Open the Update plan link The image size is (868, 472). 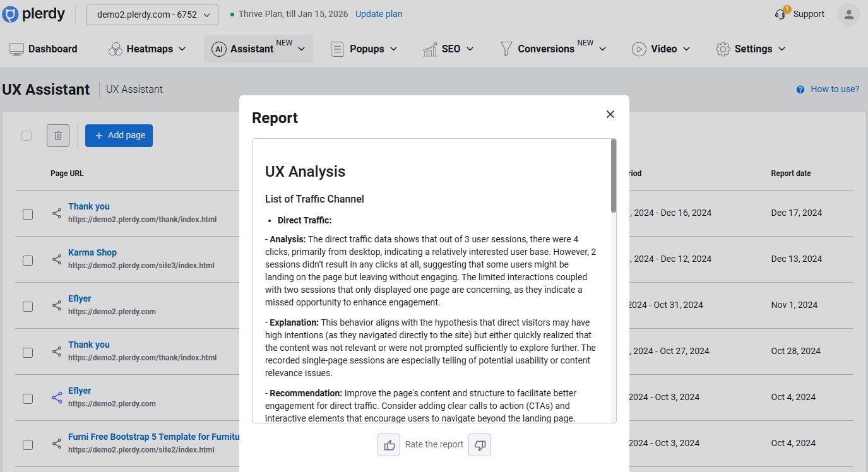378,13
